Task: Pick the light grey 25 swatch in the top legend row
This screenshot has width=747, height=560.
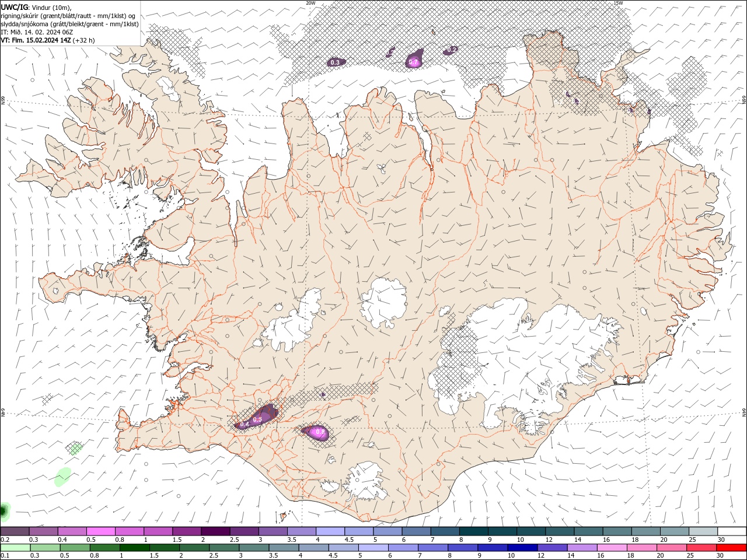Action: point(704,531)
